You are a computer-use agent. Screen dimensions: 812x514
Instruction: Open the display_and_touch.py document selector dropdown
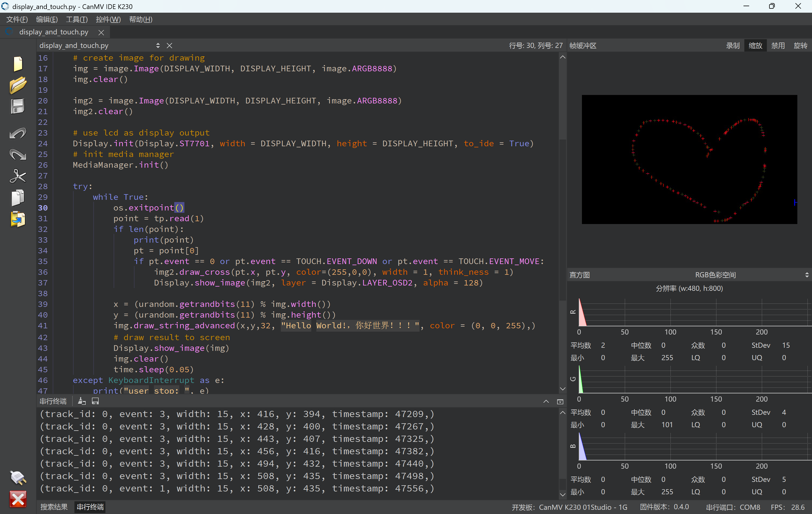[158, 45]
